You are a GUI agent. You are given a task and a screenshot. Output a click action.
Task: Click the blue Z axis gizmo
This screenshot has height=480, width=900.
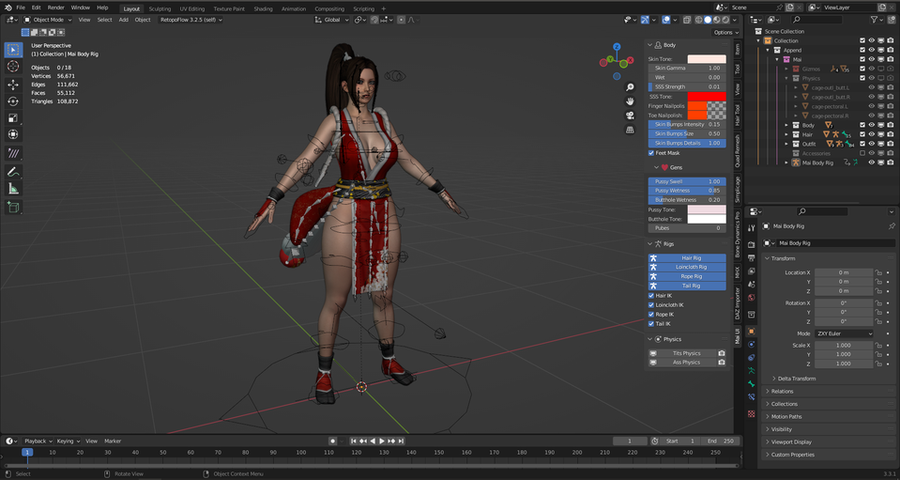click(x=616, y=47)
